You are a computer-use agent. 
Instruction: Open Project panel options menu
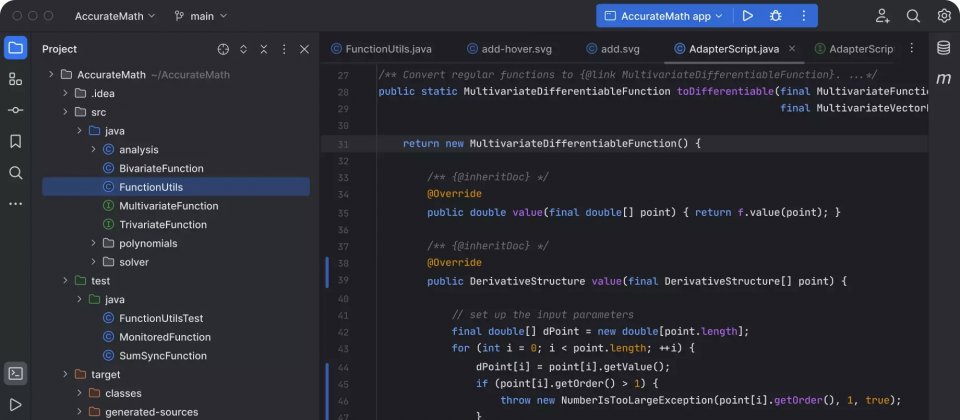pos(283,49)
